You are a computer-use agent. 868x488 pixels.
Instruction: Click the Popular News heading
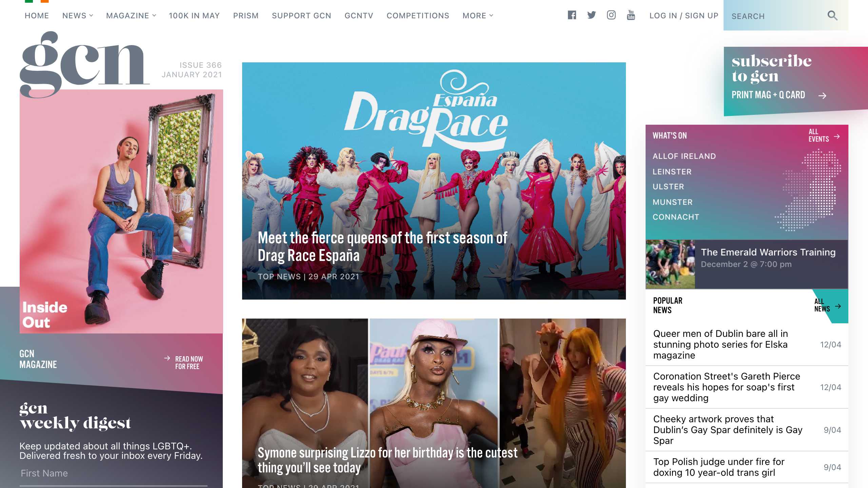pos(668,305)
